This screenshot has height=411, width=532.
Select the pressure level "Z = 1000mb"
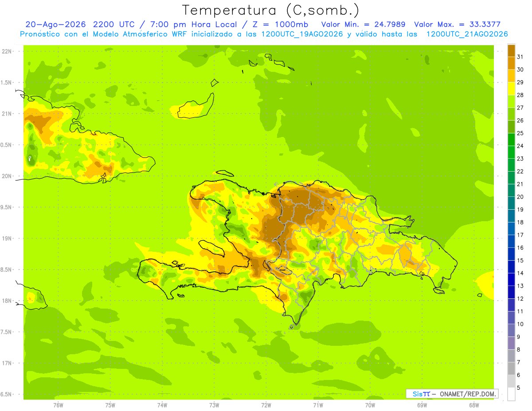[279, 24]
